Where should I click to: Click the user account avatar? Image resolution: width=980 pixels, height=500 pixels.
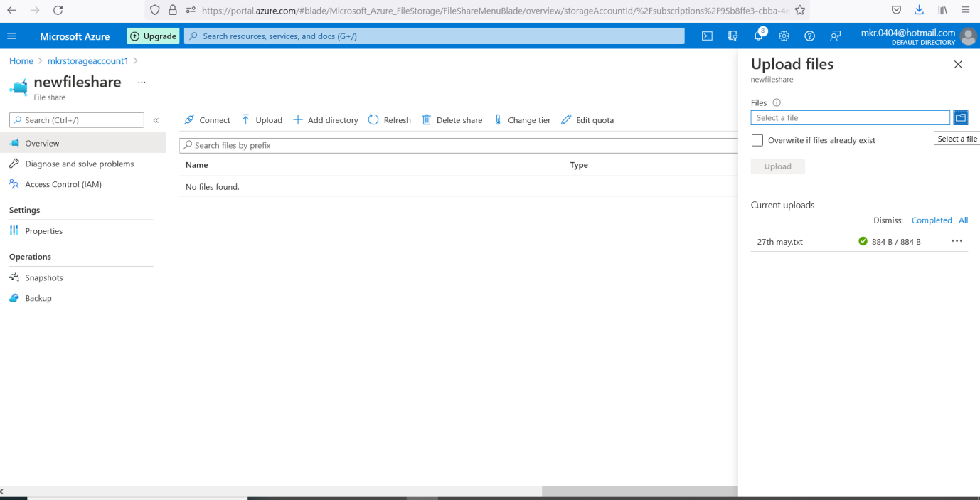tap(968, 36)
